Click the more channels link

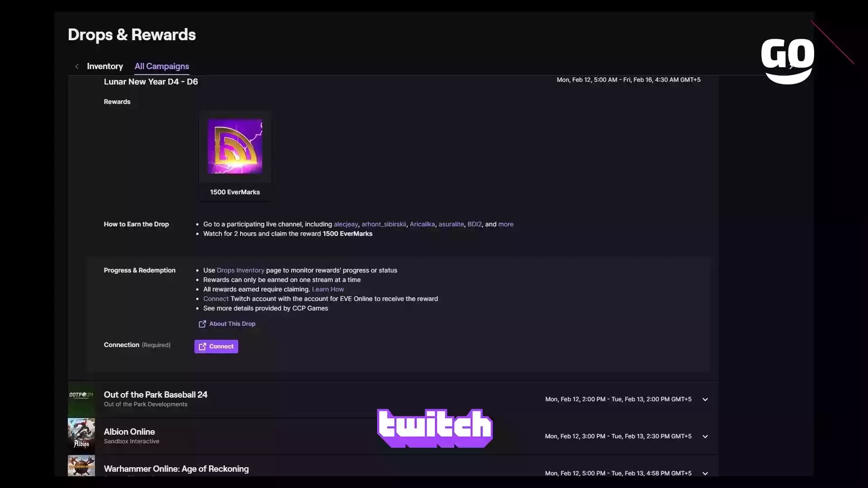click(505, 224)
